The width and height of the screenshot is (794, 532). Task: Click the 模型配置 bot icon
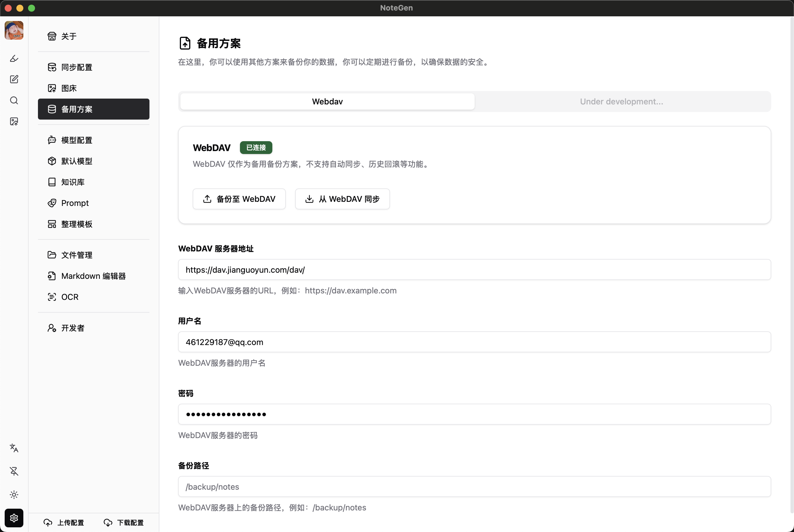(52, 140)
